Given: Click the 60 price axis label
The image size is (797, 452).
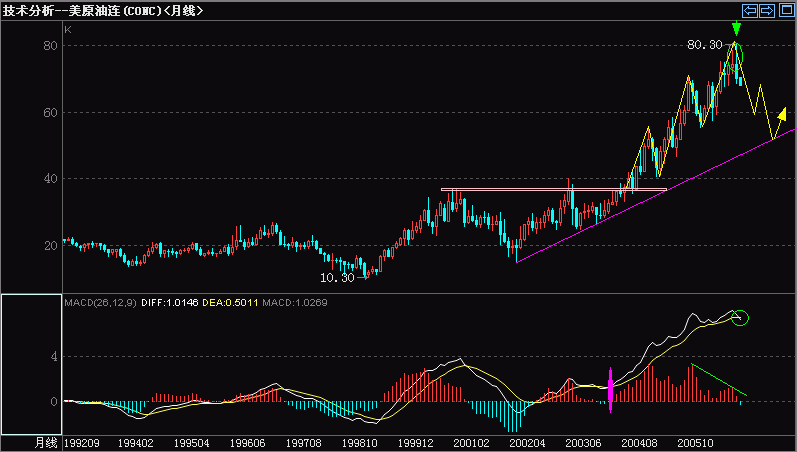Looking at the screenshot, I should [50, 112].
